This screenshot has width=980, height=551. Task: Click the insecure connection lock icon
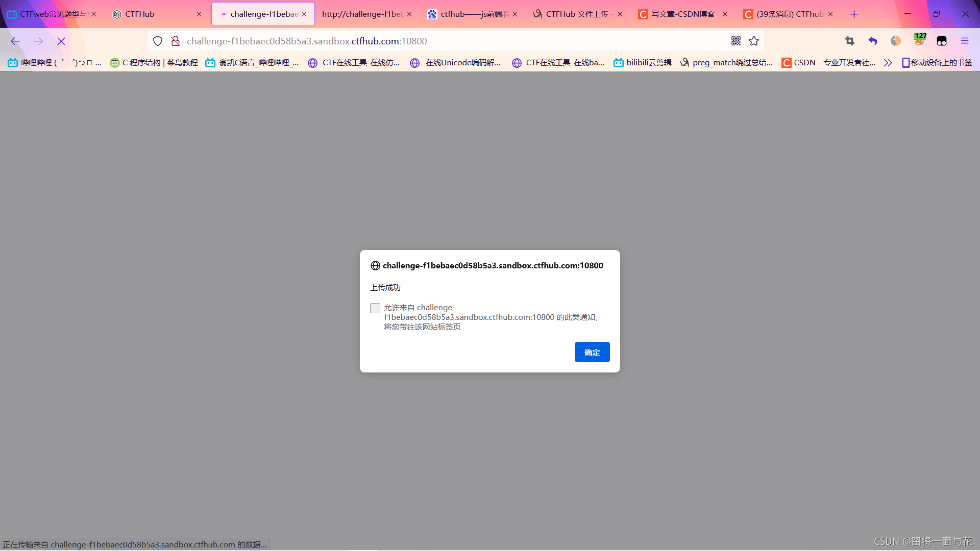[176, 41]
